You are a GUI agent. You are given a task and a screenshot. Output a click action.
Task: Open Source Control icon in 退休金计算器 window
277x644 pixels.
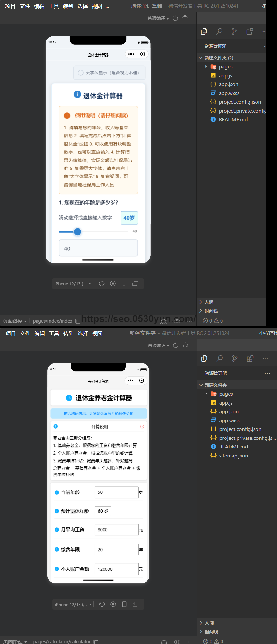click(235, 31)
